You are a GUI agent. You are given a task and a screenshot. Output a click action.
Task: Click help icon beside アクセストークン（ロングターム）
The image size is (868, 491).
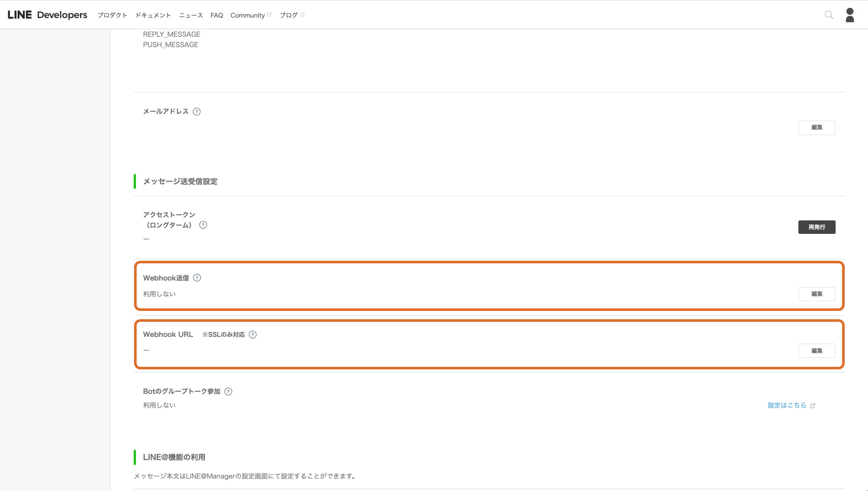pyautogui.click(x=203, y=225)
